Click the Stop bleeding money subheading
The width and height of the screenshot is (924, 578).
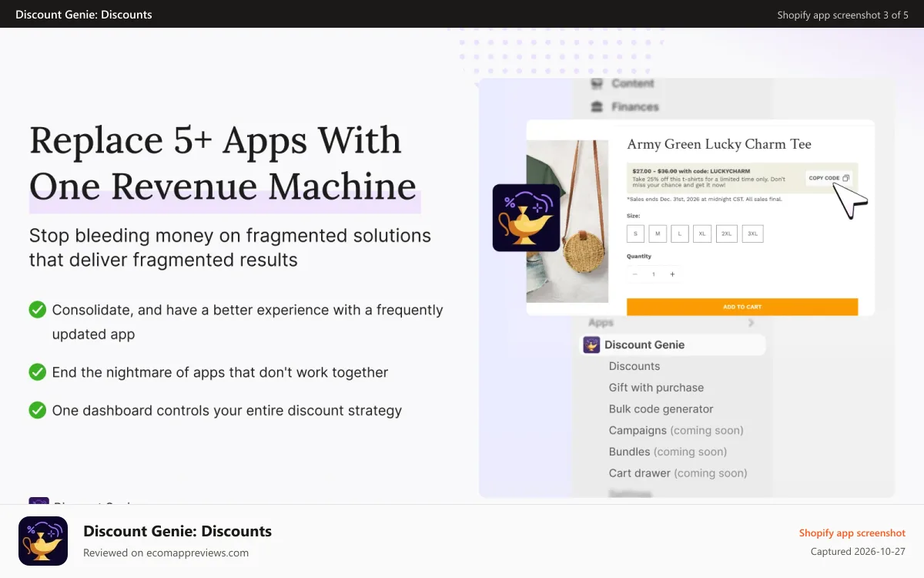[x=230, y=247]
